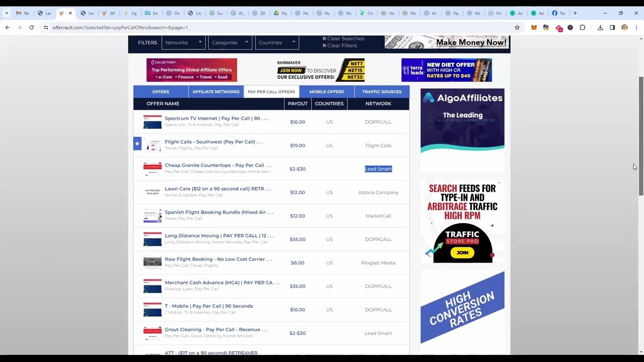Click the blue star on Flight Calls row
Screen dimensions: 644x362
click(x=137, y=144)
